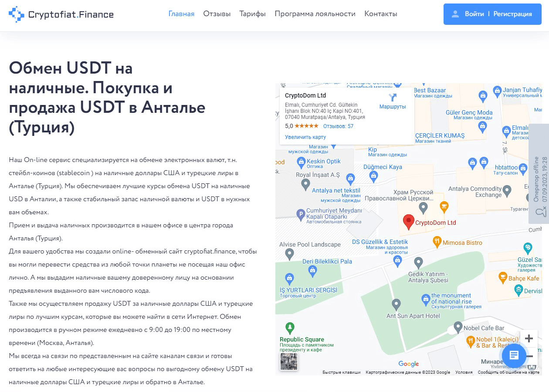Screen dimensions: 549x392
Task: Click the Street View thumbnail on map
Action: (x=289, y=362)
